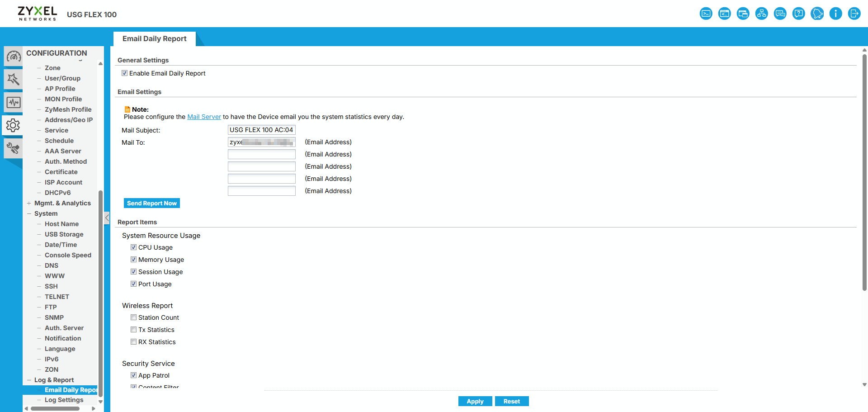Select the Email Daily Report tab
868x412 pixels.
point(154,39)
